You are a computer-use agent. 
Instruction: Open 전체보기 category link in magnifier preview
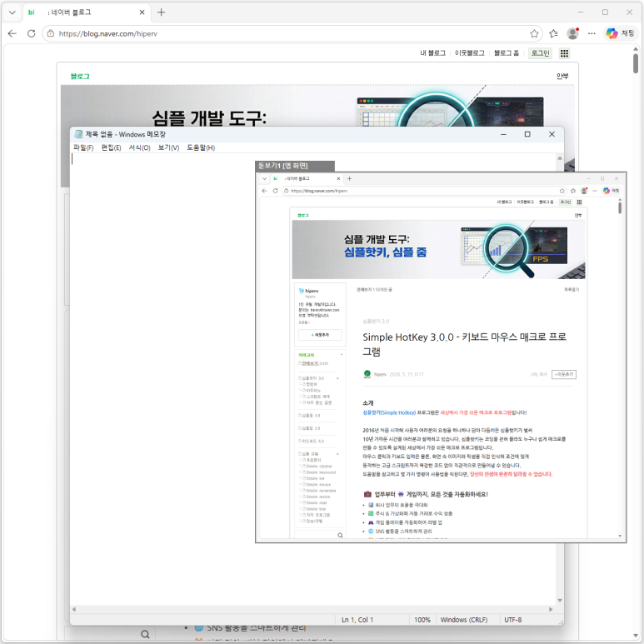point(310,363)
